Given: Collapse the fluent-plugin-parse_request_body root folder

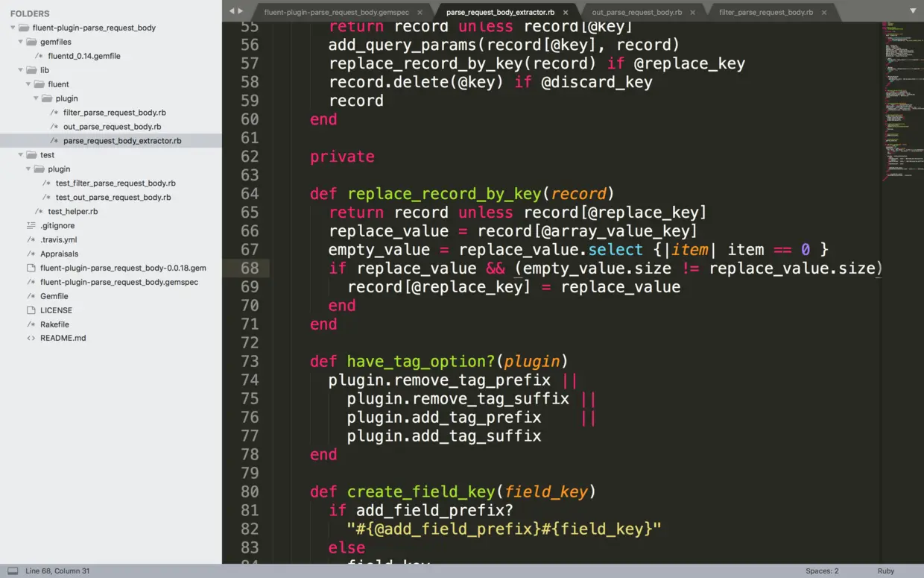Looking at the screenshot, I should coord(13,28).
